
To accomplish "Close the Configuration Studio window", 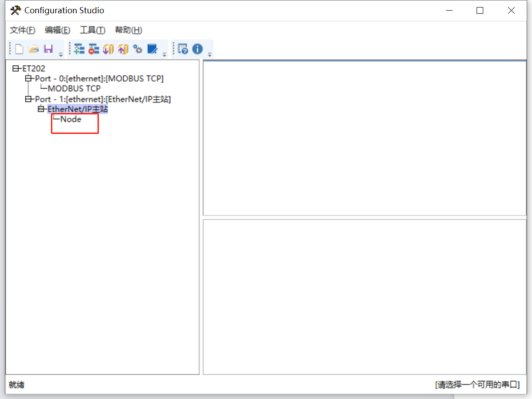I will pyautogui.click(x=511, y=11).
